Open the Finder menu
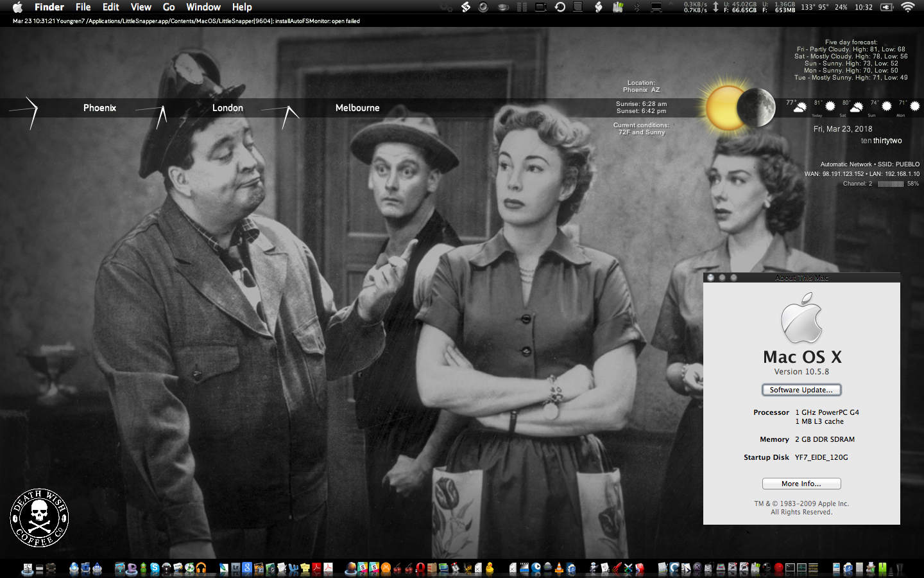This screenshot has width=924, height=578. pos(49,7)
